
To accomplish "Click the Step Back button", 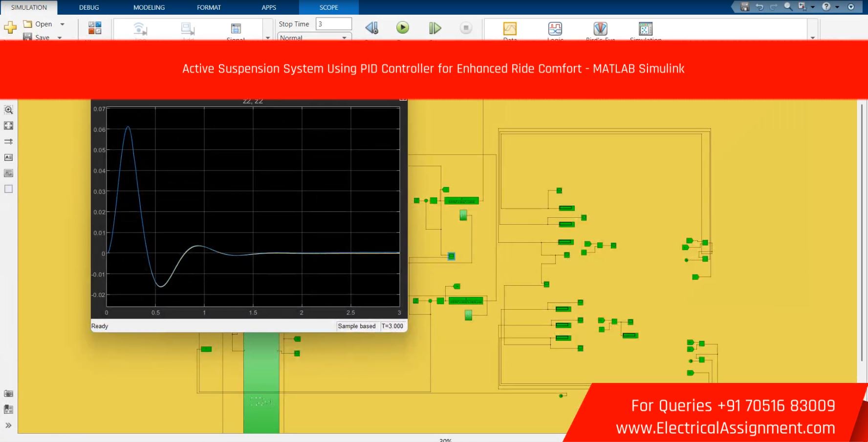I will point(372,28).
